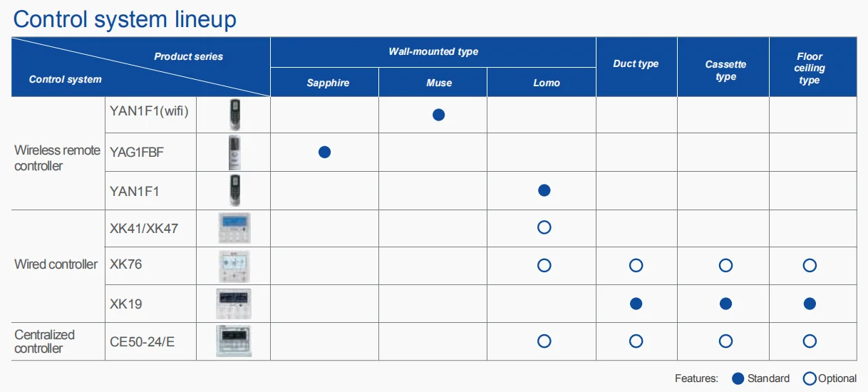This screenshot has width=868, height=392.
Task: Click the YAG1FBF remote controller image
Action: pos(234,152)
